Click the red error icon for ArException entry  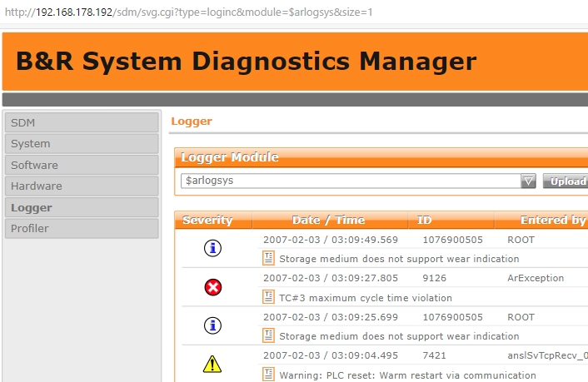coord(212,287)
